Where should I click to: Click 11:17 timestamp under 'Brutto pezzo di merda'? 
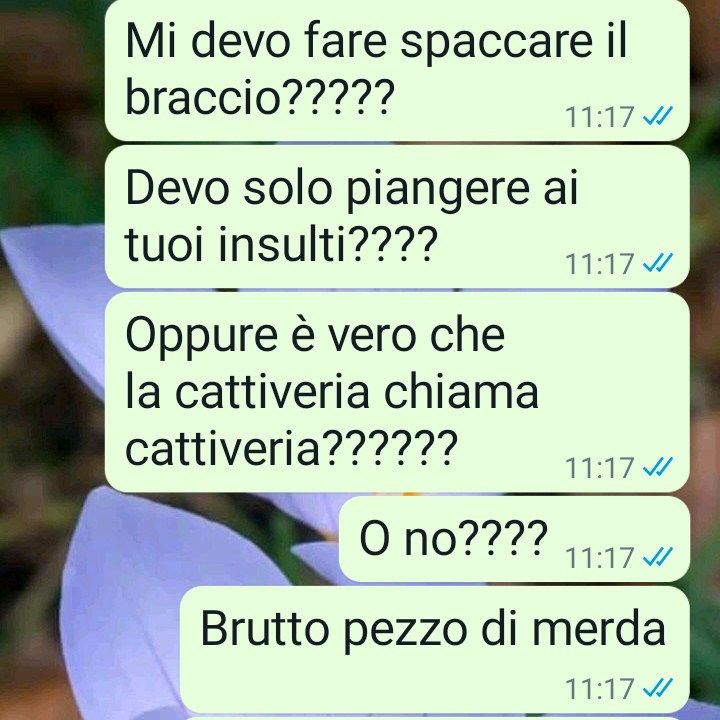[600, 688]
